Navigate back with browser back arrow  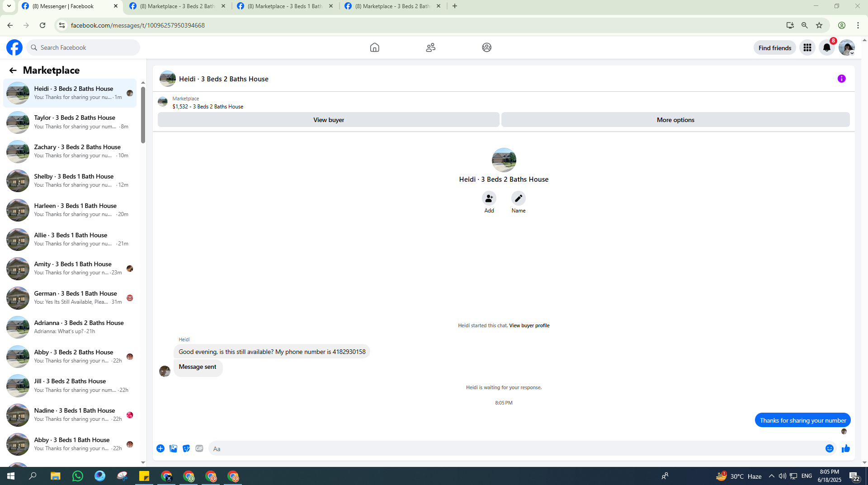tap(10, 25)
